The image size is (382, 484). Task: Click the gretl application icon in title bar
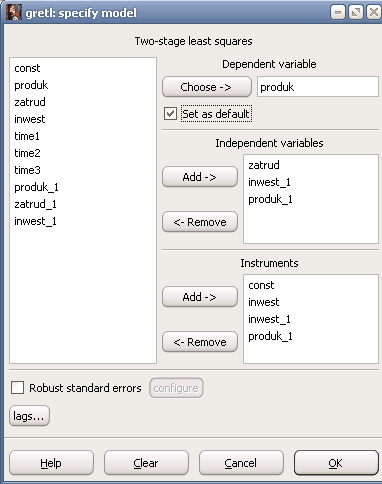pos(13,13)
